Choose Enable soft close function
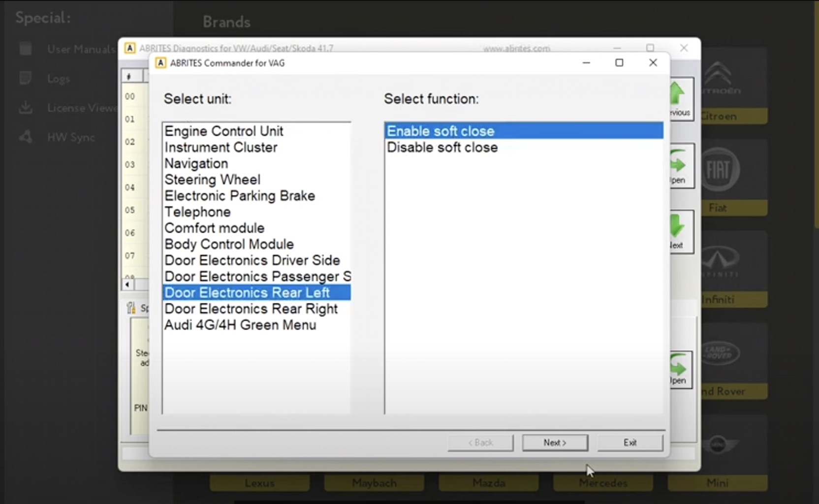 [524, 131]
